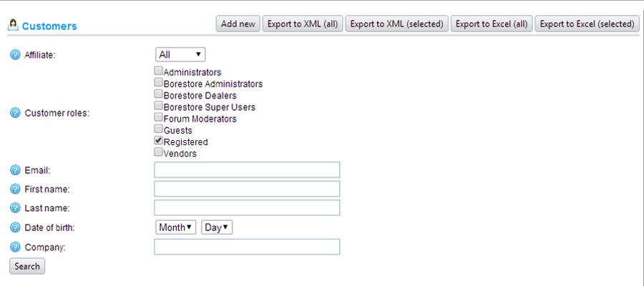Click Export to Excel (selected)

point(587,24)
